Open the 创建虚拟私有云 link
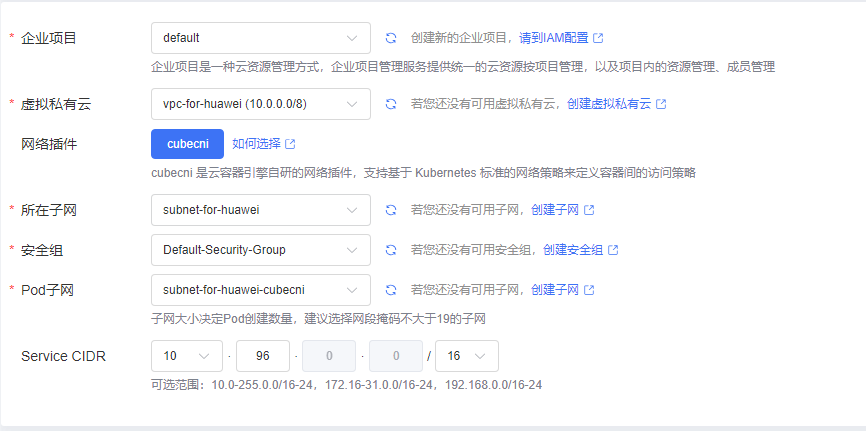This screenshot has width=866, height=431. [x=609, y=104]
